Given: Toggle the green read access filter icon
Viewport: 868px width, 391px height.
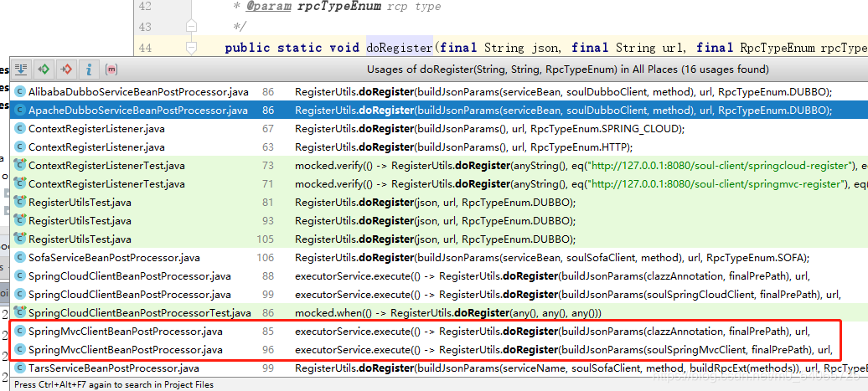Looking at the screenshot, I should [x=44, y=69].
